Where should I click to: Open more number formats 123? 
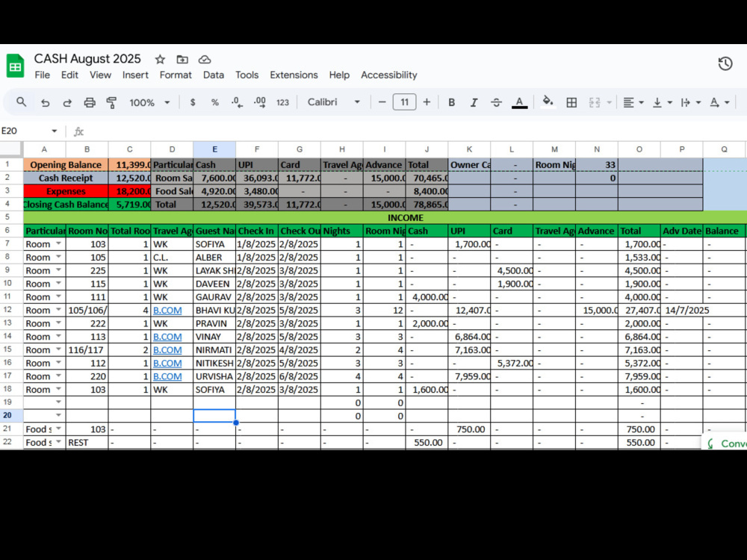pos(282,102)
